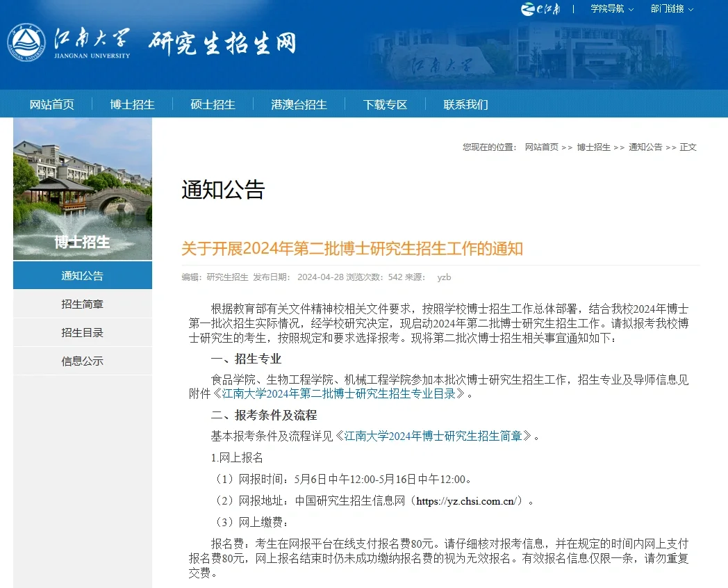This screenshot has height=588, width=728.
Task: Go to 网站首页 in main navigation bar
Action: [52, 104]
